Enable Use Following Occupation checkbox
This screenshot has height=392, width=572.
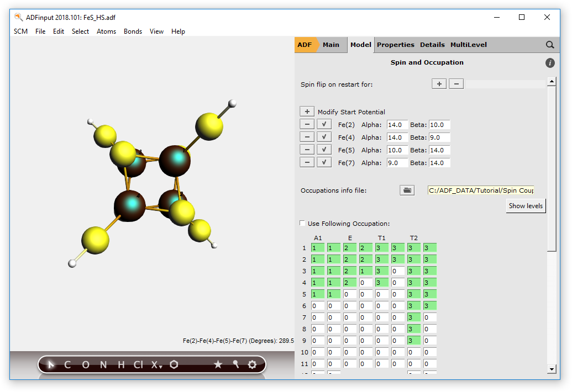pos(302,223)
